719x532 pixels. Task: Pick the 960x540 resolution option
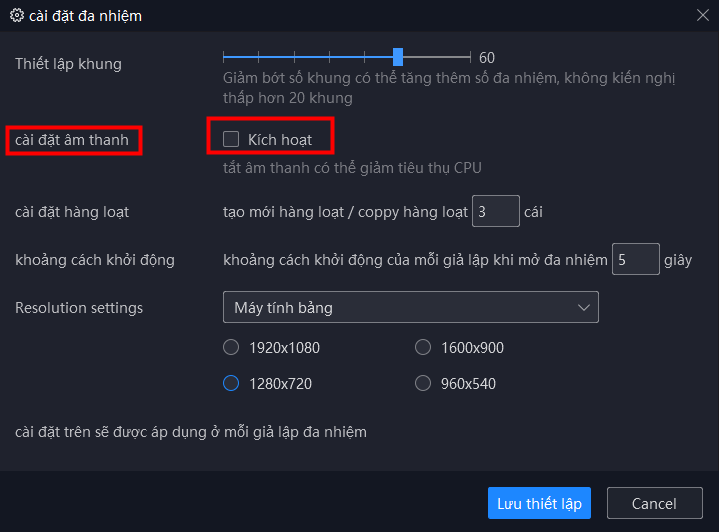423,383
